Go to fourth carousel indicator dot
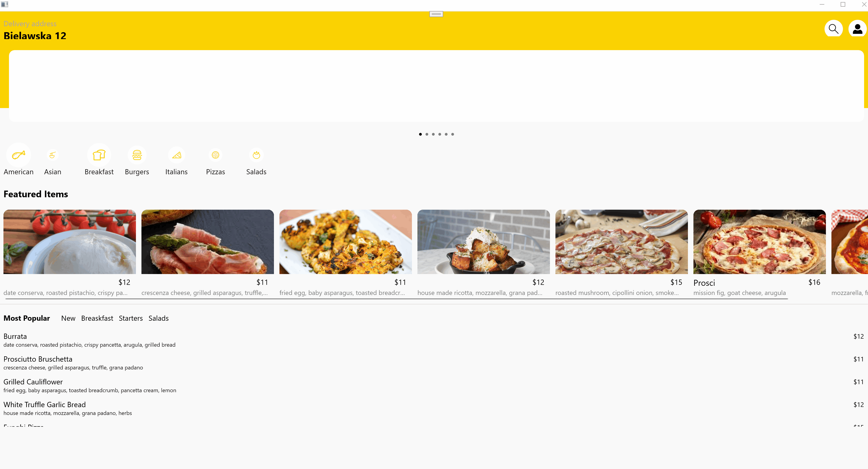Viewport: 868px width, 469px height. (x=439, y=134)
